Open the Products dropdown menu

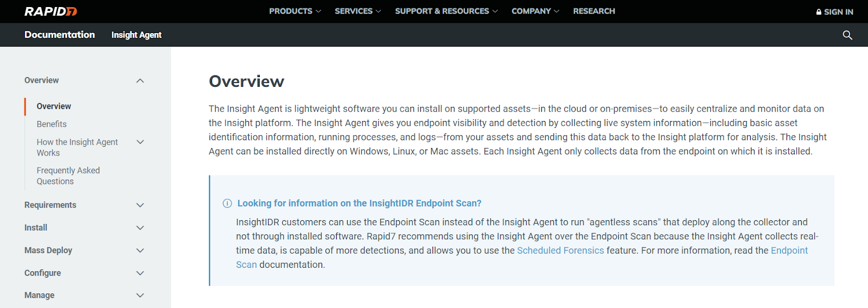point(295,11)
